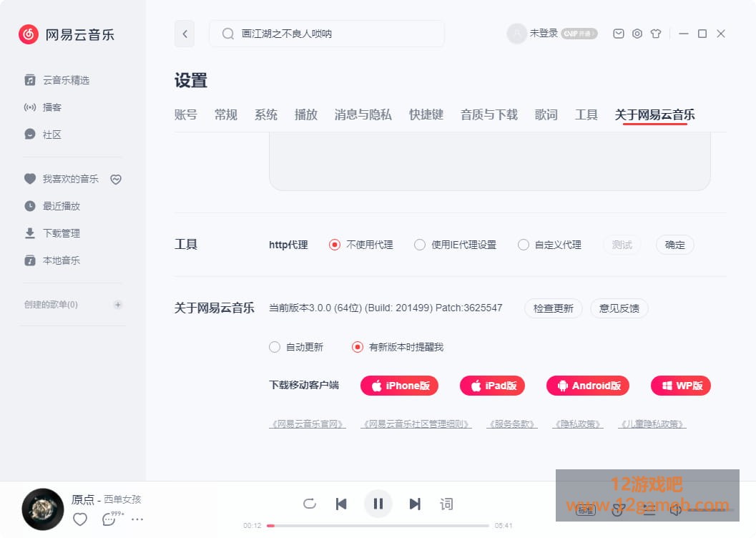Click heartbeat mode icon beside 我喜欢的音乐

116,180
